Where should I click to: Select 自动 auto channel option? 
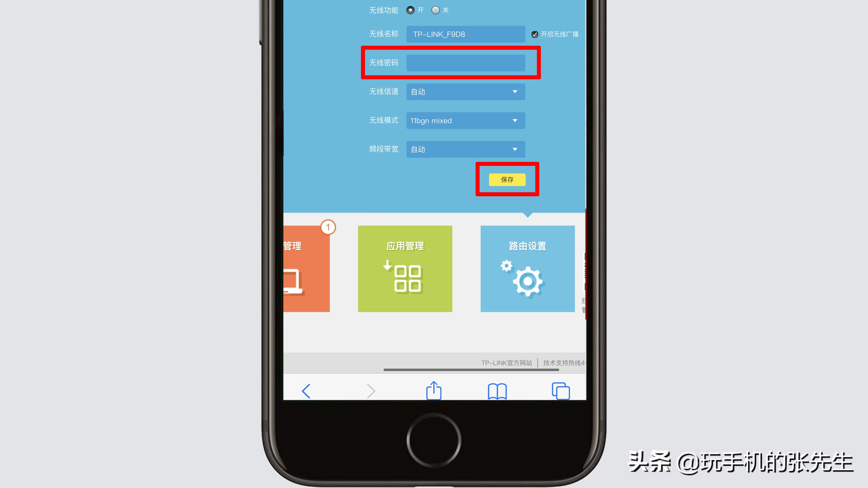click(x=466, y=91)
